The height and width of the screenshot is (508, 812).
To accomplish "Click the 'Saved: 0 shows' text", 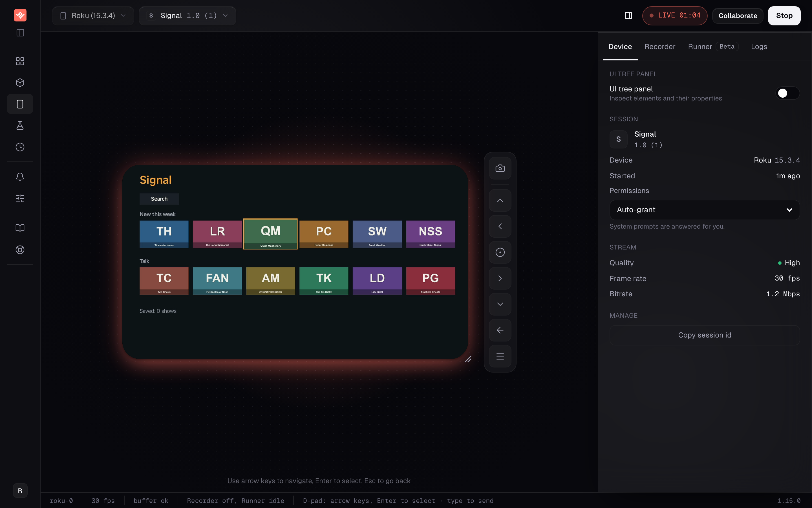I will 158,311.
